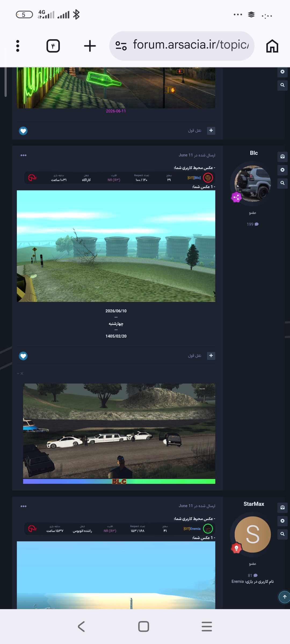
Task: Open StarMax's S letter avatar
Action: (253, 535)
